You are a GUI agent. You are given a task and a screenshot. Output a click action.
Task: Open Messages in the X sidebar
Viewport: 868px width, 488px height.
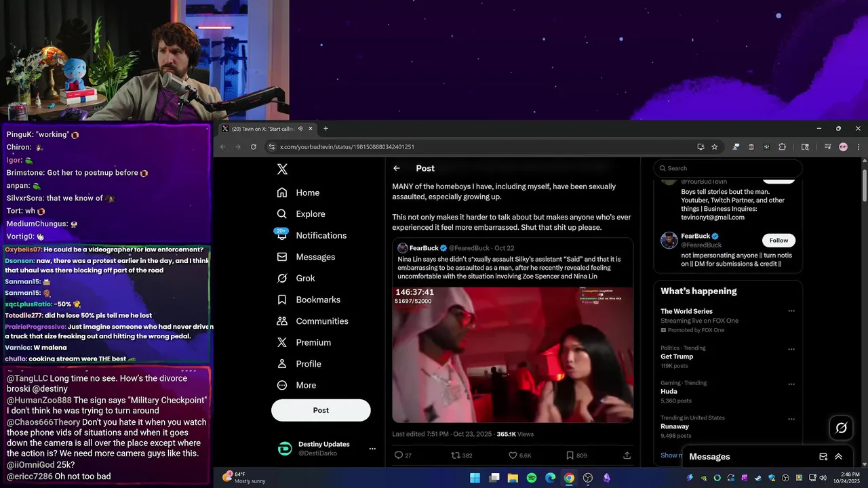tap(306, 257)
